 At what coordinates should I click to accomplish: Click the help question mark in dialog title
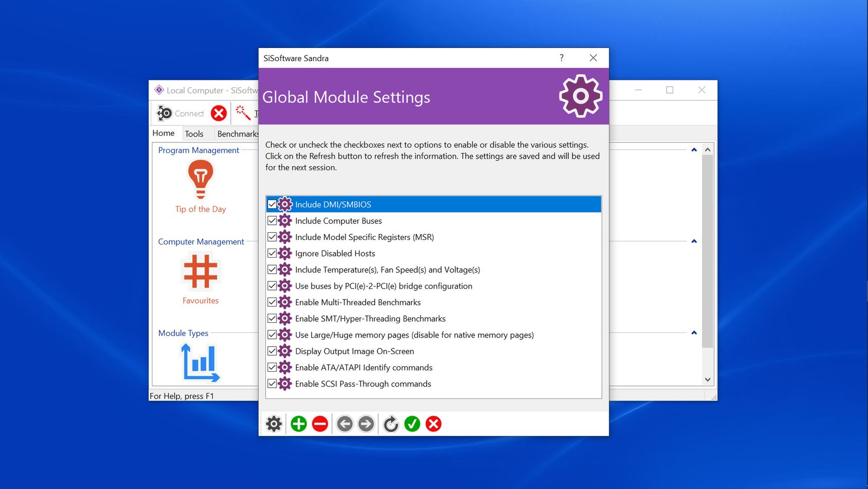(562, 58)
